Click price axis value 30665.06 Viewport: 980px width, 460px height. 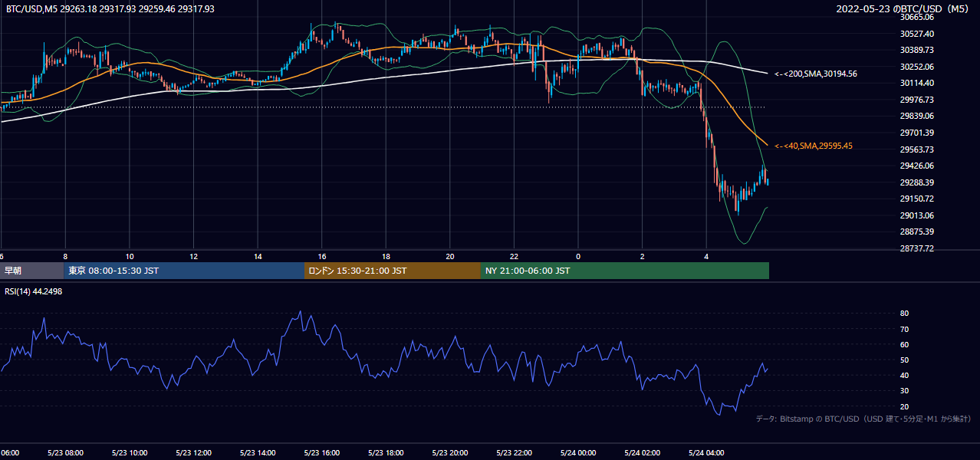click(x=917, y=17)
